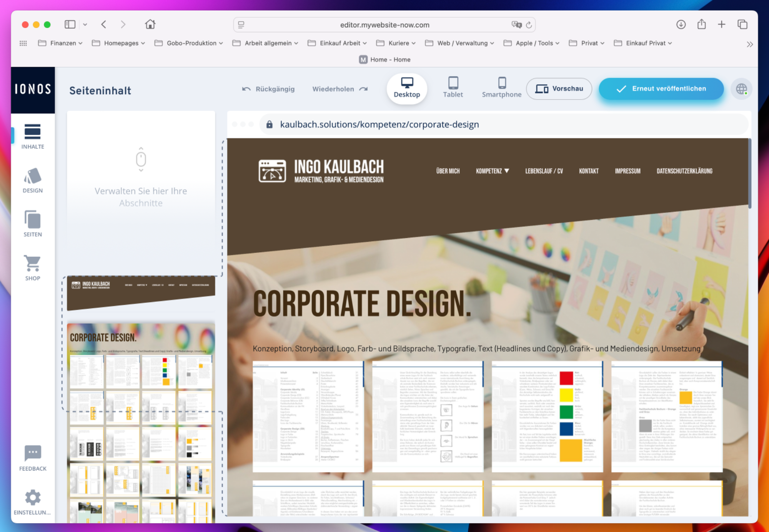Expand the Kompetenz navigation dropdown

click(492, 171)
